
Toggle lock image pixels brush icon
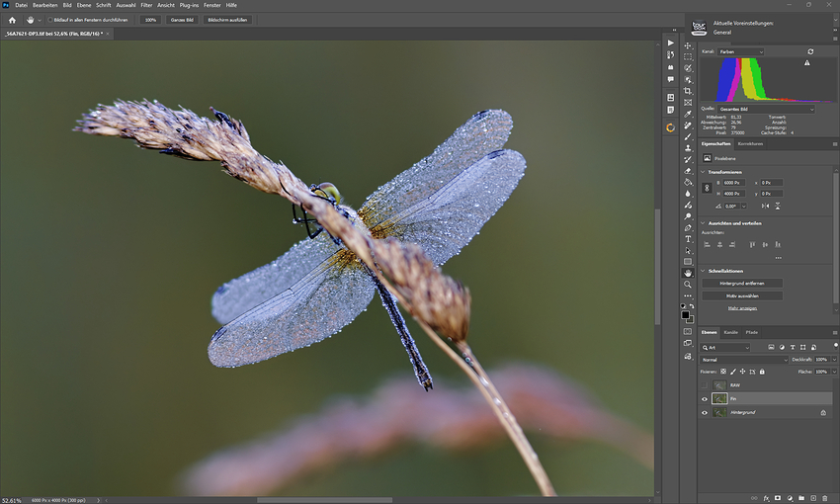(x=733, y=372)
